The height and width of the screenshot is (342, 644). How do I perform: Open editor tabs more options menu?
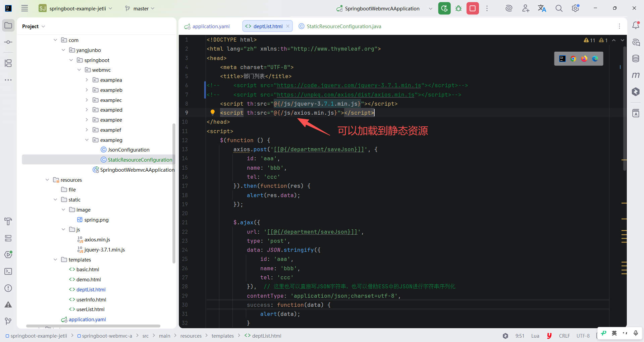pyautogui.click(x=620, y=26)
